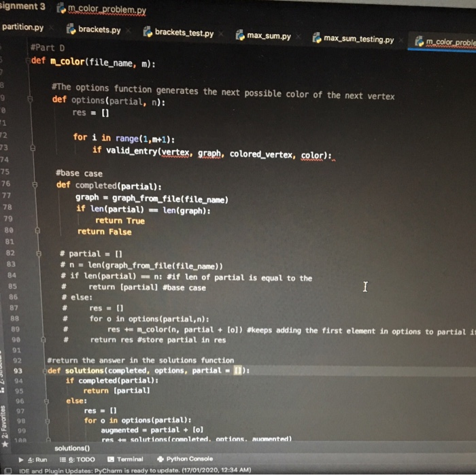Viewport: 476px width, 475px height.
Task: Click the Terminal prompt icon
Action: point(111,459)
